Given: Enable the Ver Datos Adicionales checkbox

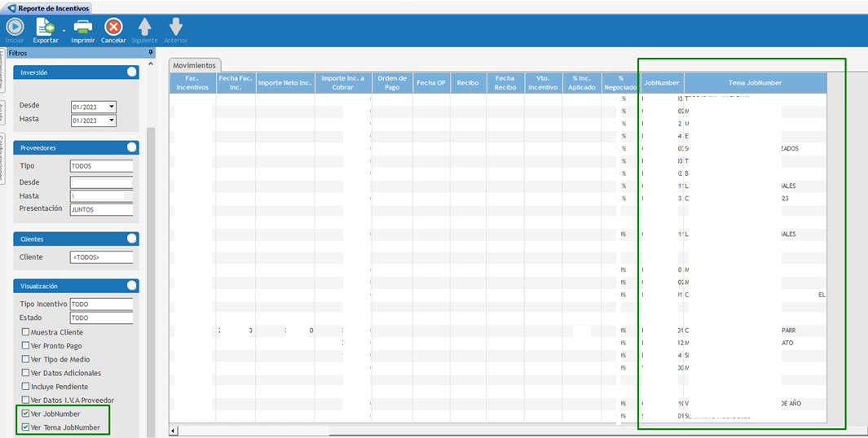Looking at the screenshot, I should (x=25, y=373).
